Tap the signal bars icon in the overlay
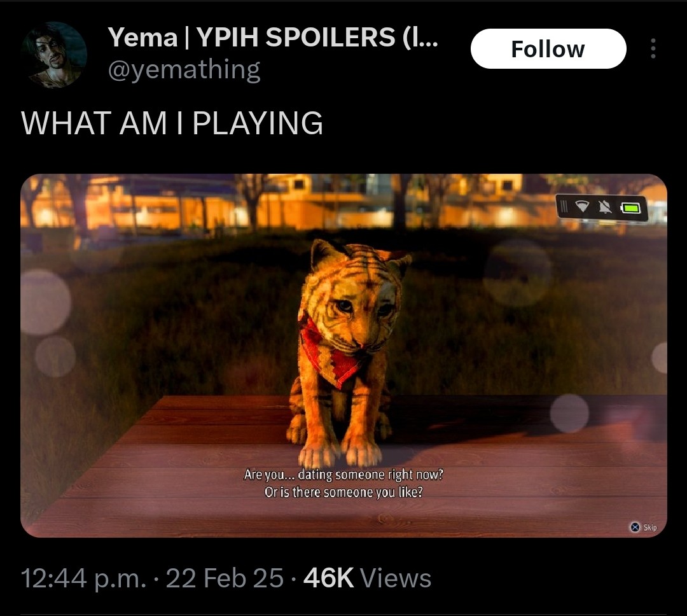 pyautogui.click(x=564, y=207)
